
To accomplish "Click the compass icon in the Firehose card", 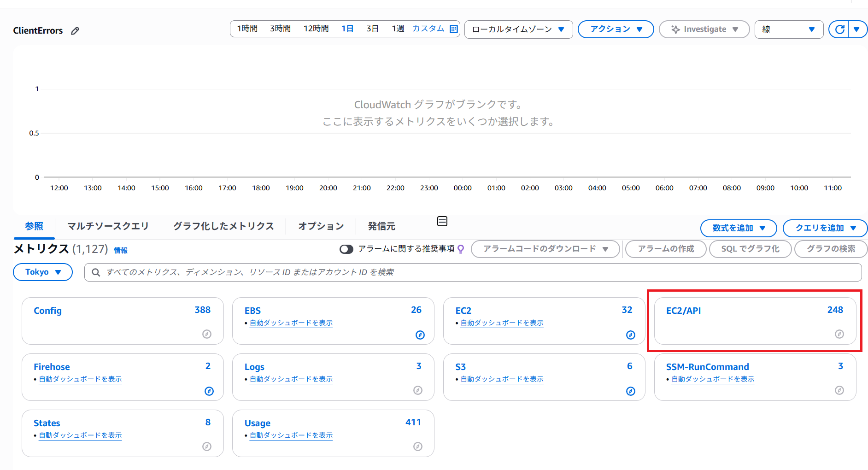I will 209,391.
